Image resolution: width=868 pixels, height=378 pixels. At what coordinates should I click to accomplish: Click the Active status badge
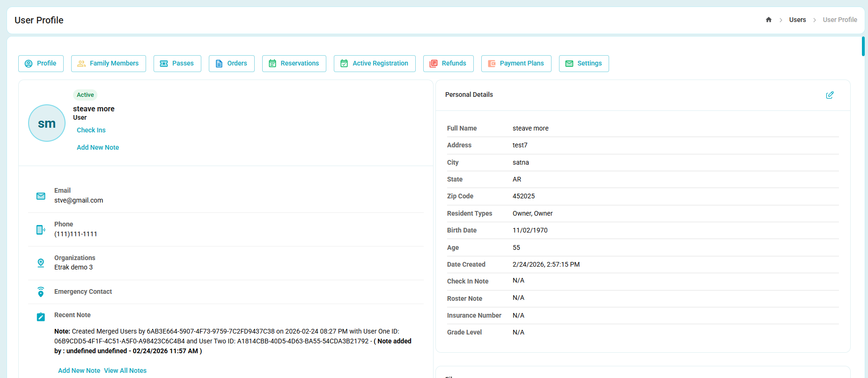point(85,95)
